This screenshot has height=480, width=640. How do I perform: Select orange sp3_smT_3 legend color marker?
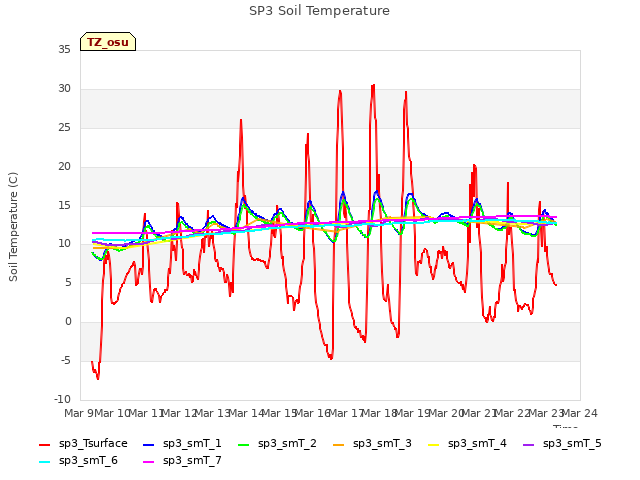click(339, 444)
